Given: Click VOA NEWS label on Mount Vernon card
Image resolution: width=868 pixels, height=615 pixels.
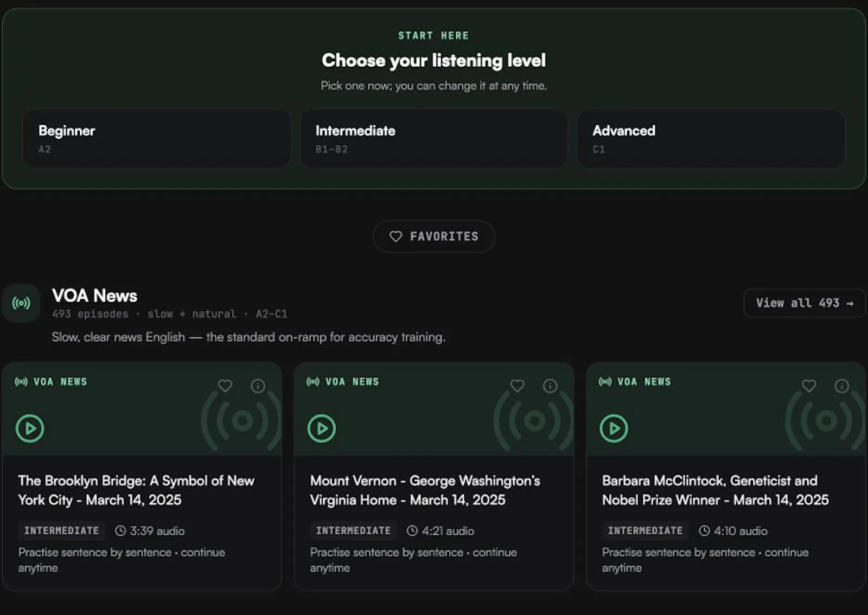Looking at the screenshot, I should coord(343,382).
